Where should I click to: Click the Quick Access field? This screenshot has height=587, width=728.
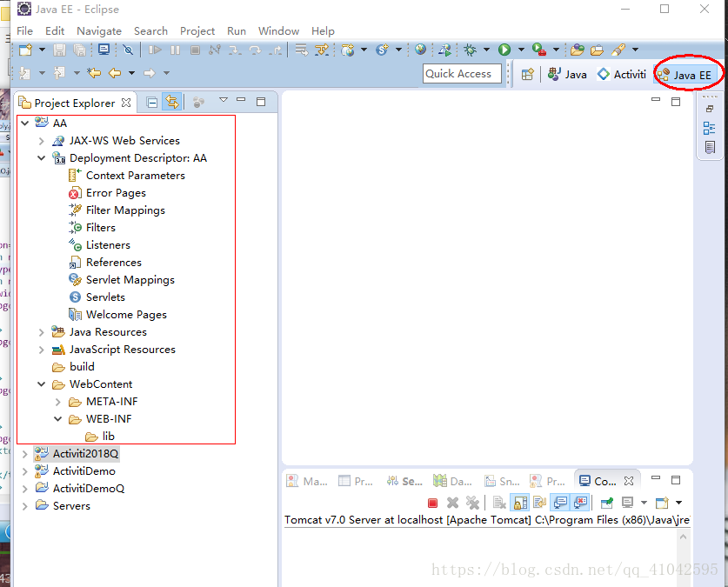[x=462, y=73]
